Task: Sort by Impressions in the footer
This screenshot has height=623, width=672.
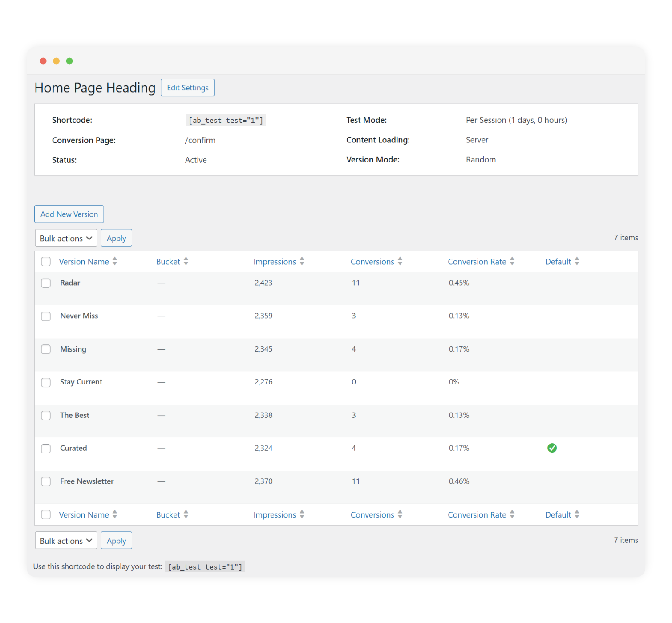Action: (275, 515)
